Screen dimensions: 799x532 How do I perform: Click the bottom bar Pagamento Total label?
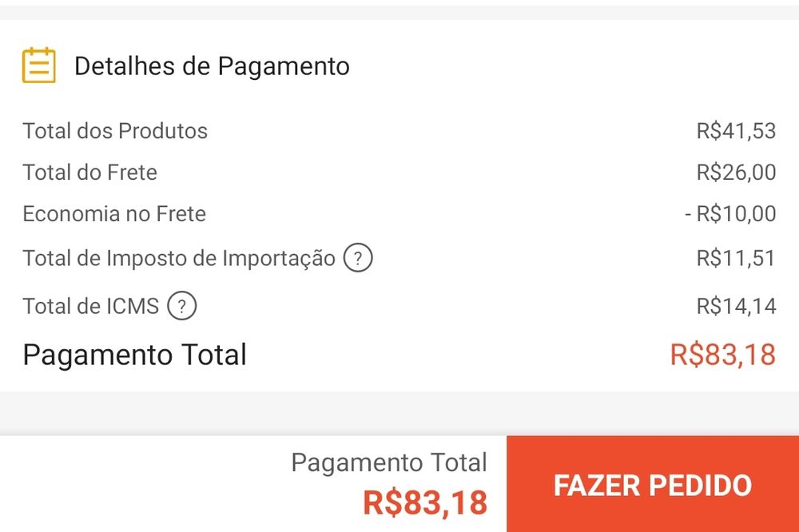click(x=388, y=463)
